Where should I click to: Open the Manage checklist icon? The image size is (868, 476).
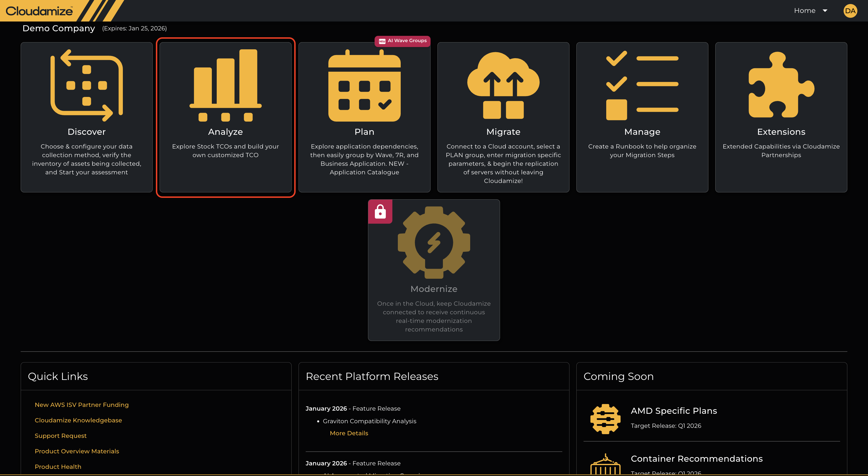point(642,85)
